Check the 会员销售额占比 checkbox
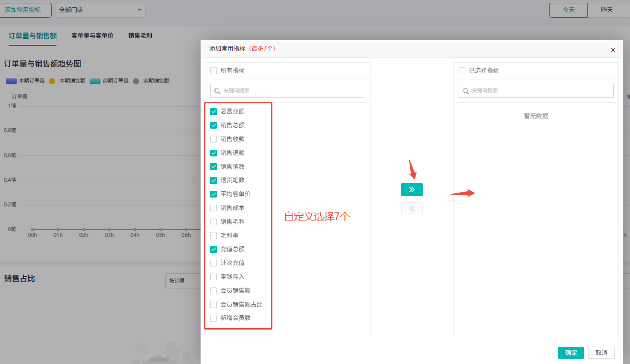Screen dimensions: 630x364 tap(214, 305)
